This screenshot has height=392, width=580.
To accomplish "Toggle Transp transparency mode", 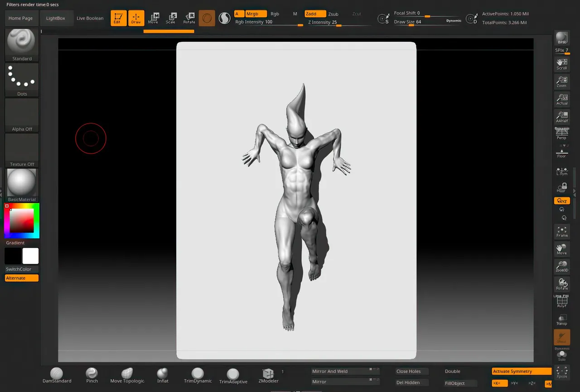I will click(562, 320).
